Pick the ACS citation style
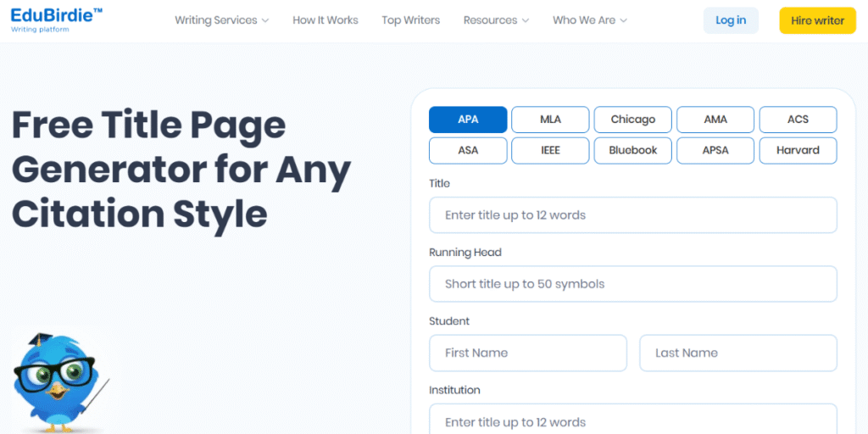This screenshot has height=434, width=868. [x=798, y=120]
